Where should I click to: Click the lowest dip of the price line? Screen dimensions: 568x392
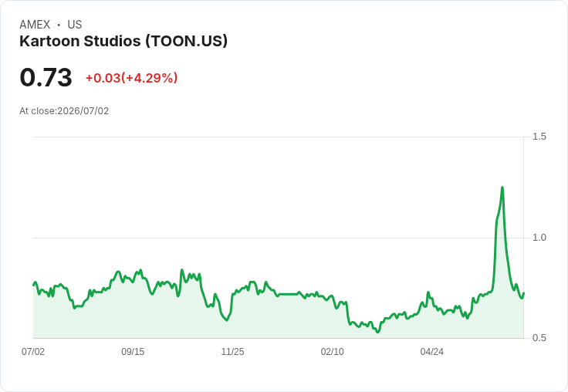(x=378, y=332)
